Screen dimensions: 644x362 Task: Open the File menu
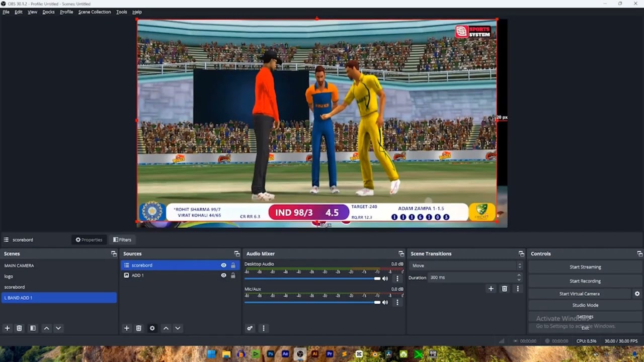[6, 12]
